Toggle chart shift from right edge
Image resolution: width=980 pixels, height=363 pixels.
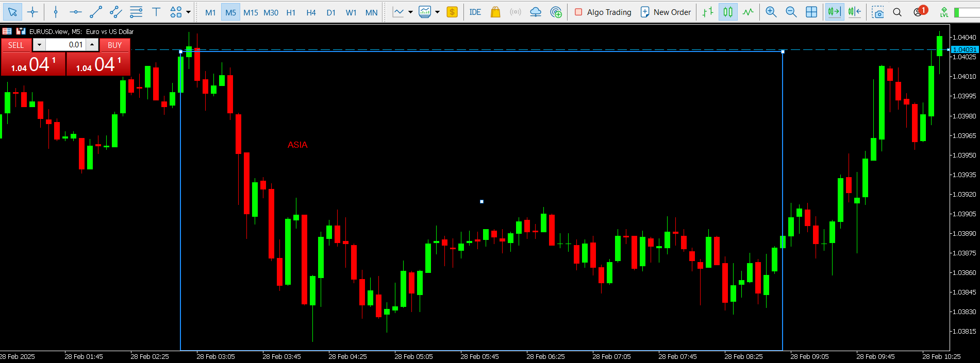pos(854,12)
